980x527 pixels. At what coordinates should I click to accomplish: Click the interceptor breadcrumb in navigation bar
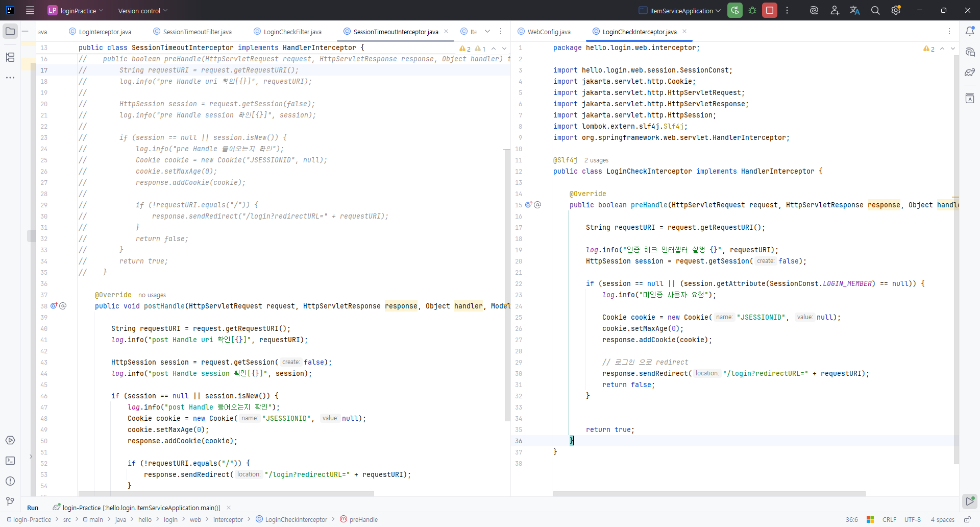coord(228,519)
